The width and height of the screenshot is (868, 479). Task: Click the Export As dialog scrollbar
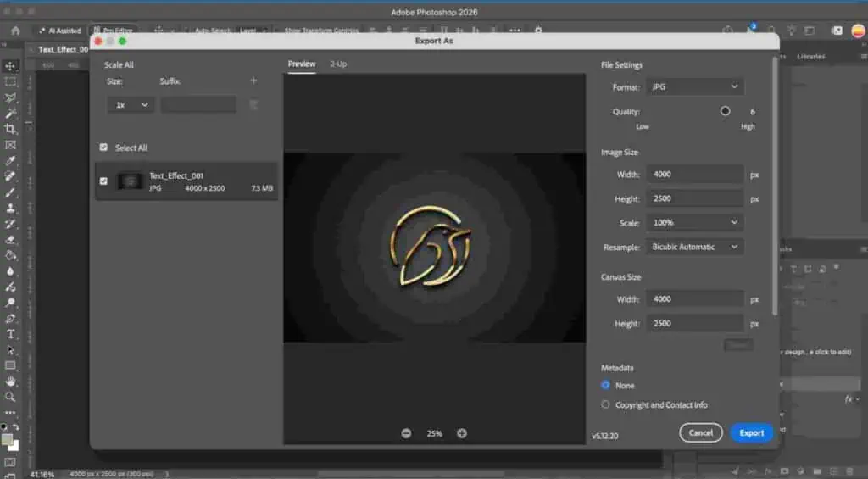tap(775, 186)
